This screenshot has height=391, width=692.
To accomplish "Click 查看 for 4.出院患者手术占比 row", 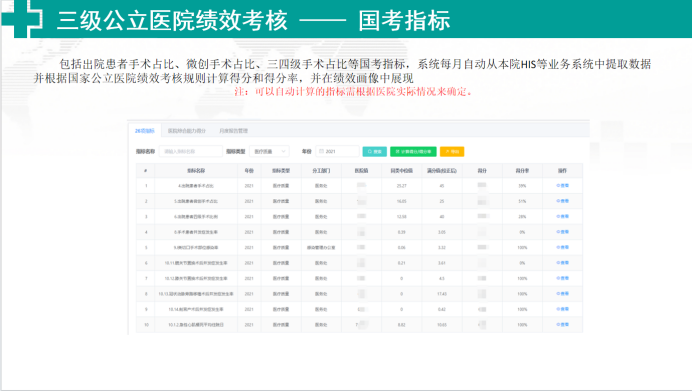I will point(562,186).
